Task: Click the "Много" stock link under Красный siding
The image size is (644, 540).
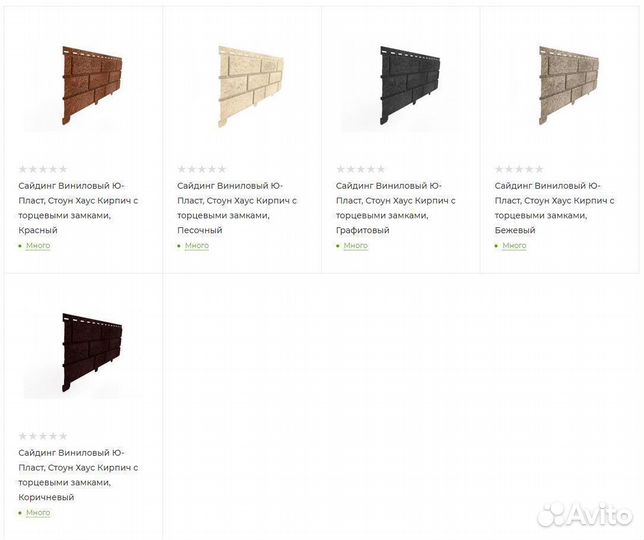Action: 38,246
